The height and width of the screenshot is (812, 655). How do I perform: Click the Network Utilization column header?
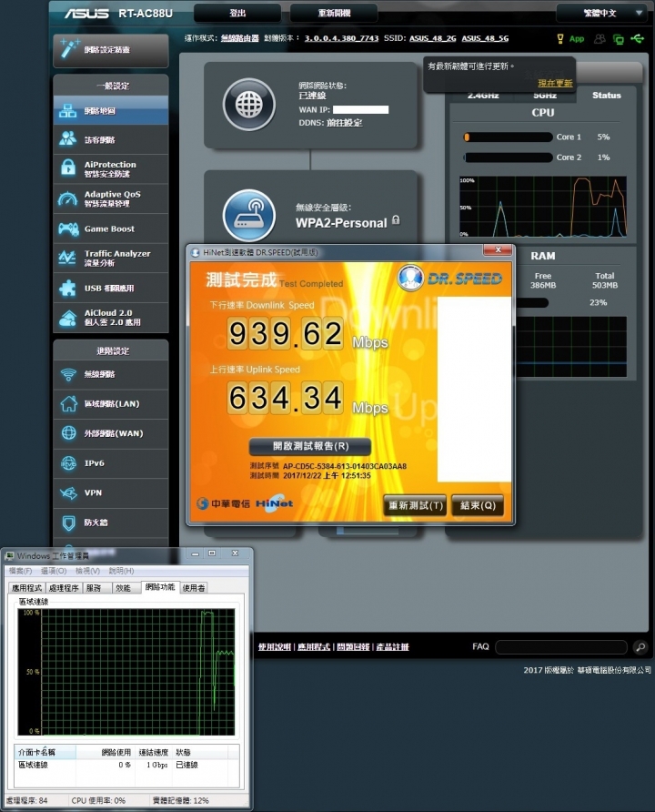coord(106,752)
